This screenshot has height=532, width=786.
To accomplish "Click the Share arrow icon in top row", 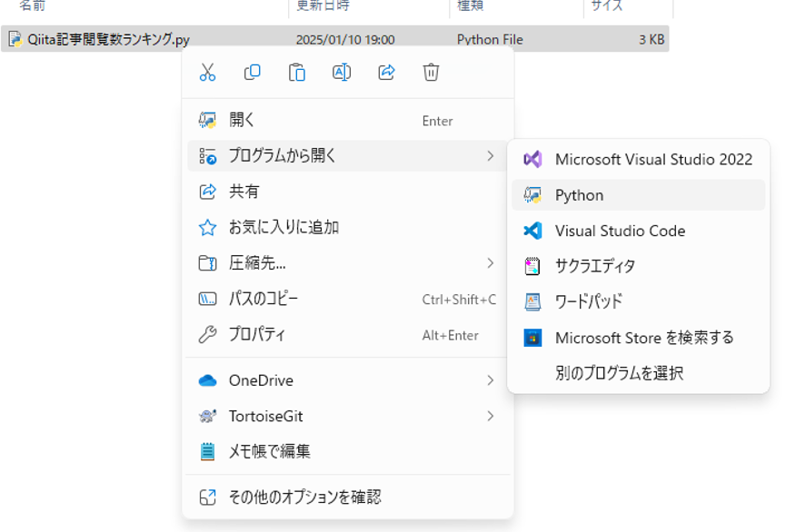I will (x=386, y=72).
